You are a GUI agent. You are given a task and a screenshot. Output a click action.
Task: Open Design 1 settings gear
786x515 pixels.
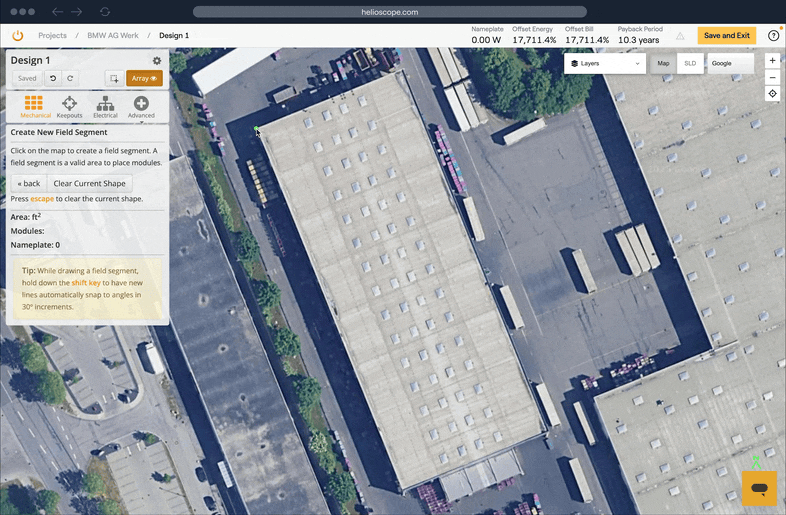click(x=156, y=61)
